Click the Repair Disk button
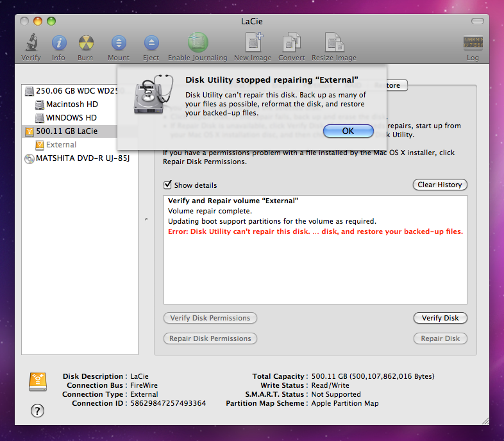This screenshot has width=504, height=441. point(440,338)
